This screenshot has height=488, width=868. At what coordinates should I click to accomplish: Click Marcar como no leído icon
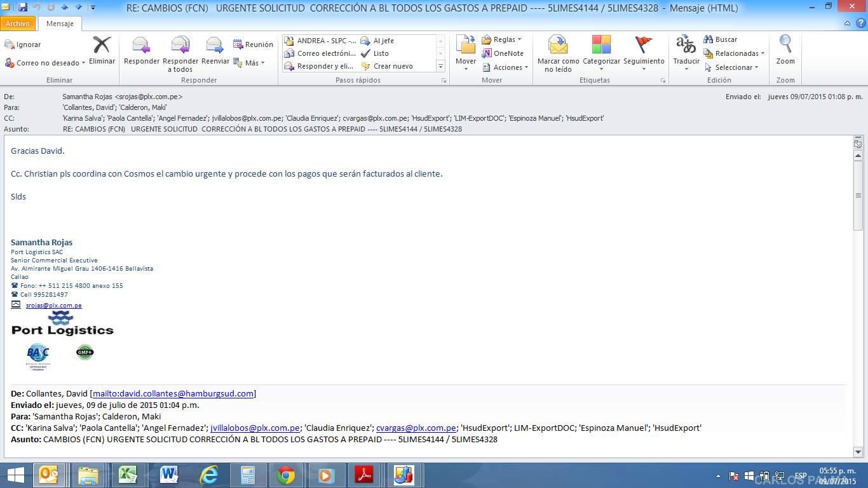tap(558, 46)
